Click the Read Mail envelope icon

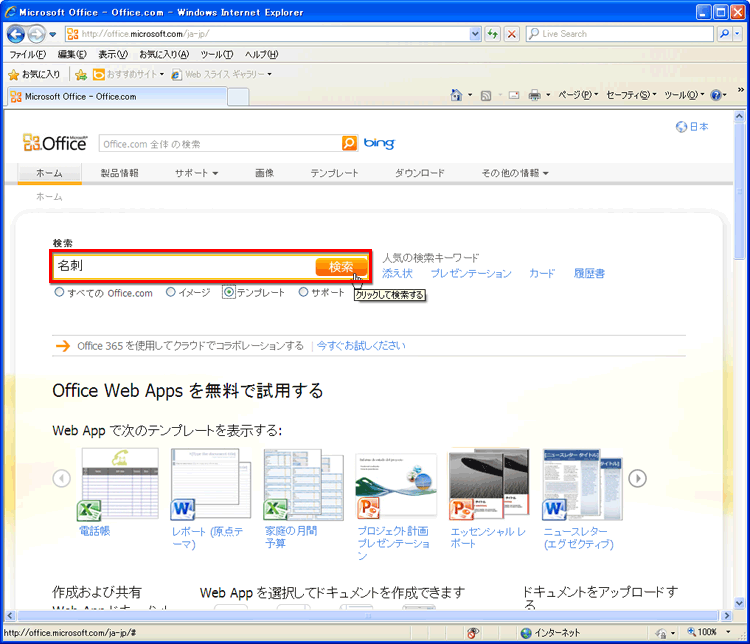tap(514, 95)
